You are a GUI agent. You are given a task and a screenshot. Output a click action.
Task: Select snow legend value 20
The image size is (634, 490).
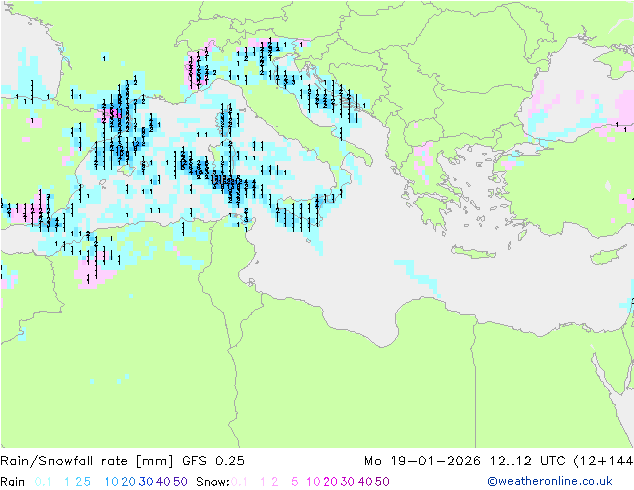click(x=330, y=482)
